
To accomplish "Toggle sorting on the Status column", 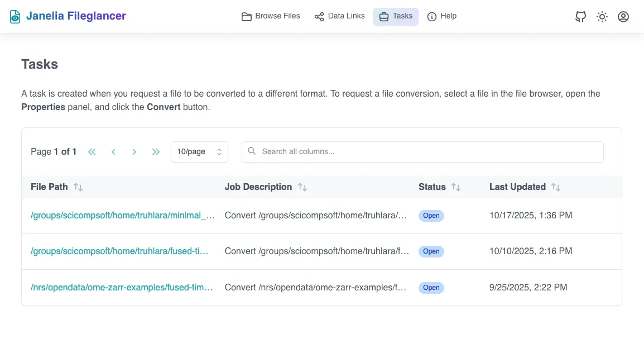I will [x=456, y=187].
